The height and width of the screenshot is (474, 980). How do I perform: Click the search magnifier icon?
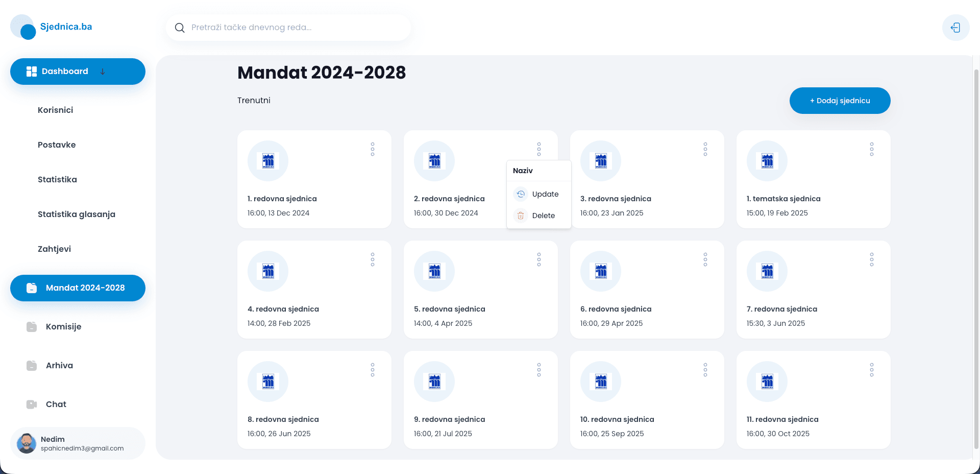(180, 28)
